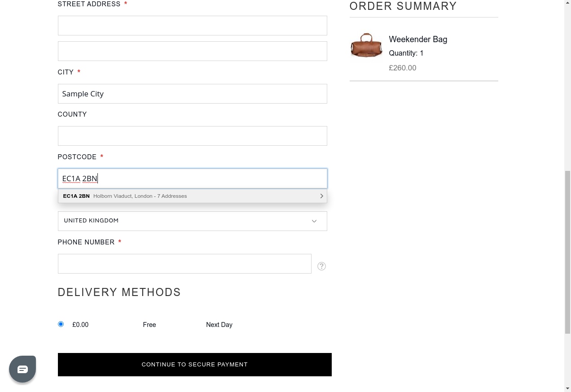Open the live chat widget
This screenshot has height=392, width=571.
(x=22, y=369)
